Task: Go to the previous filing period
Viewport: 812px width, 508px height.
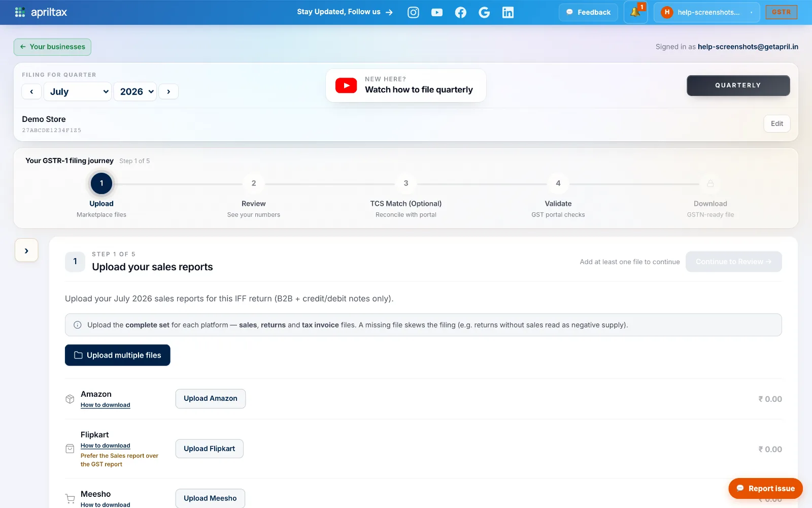Action: [x=31, y=91]
